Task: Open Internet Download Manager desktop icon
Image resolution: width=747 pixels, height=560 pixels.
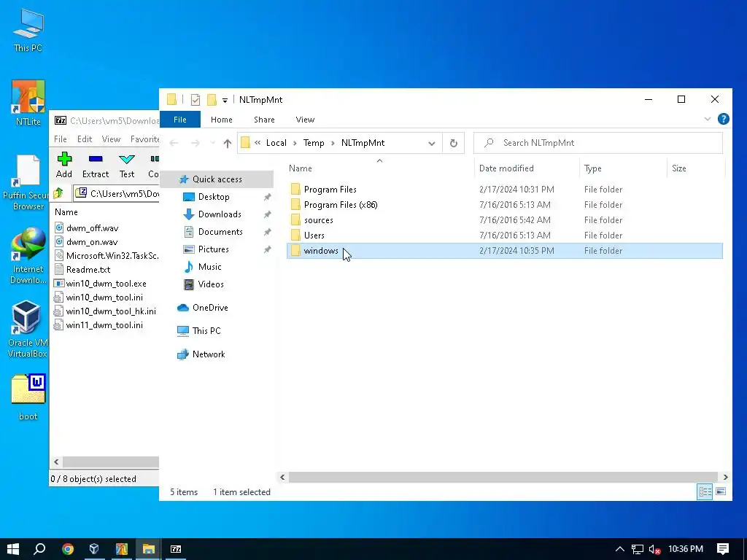Action: [x=28, y=256]
